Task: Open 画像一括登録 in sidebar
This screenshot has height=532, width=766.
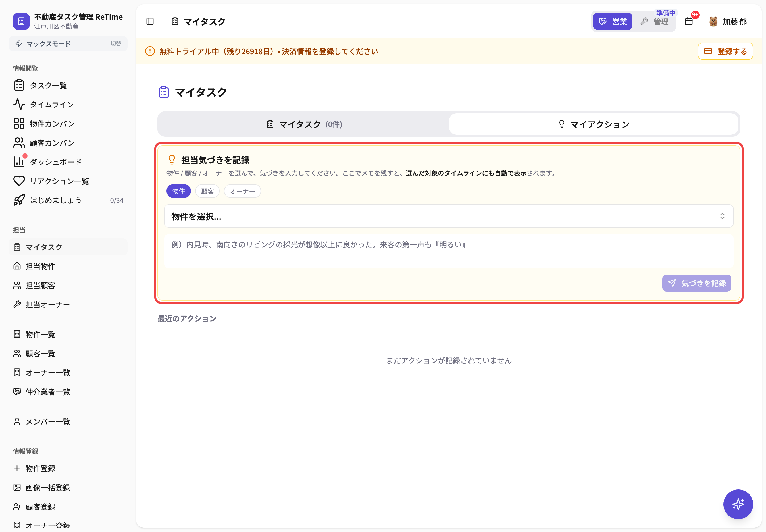Action: click(x=68, y=488)
